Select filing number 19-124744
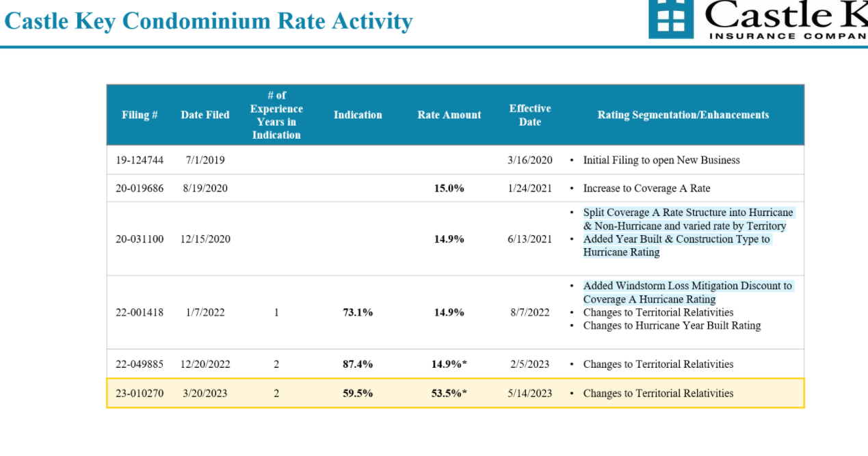 [x=140, y=160]
